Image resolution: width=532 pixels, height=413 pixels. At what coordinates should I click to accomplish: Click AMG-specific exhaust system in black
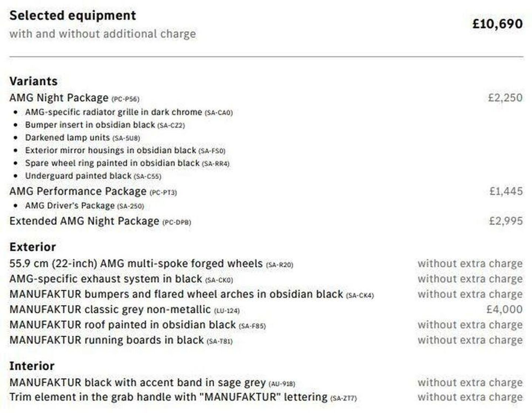click(x=106, y=279)
